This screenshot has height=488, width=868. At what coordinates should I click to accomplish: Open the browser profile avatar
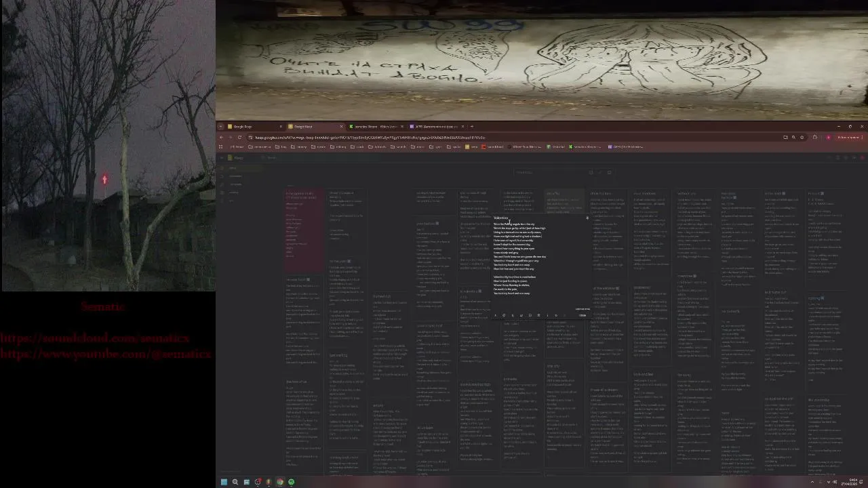(828, 138)
